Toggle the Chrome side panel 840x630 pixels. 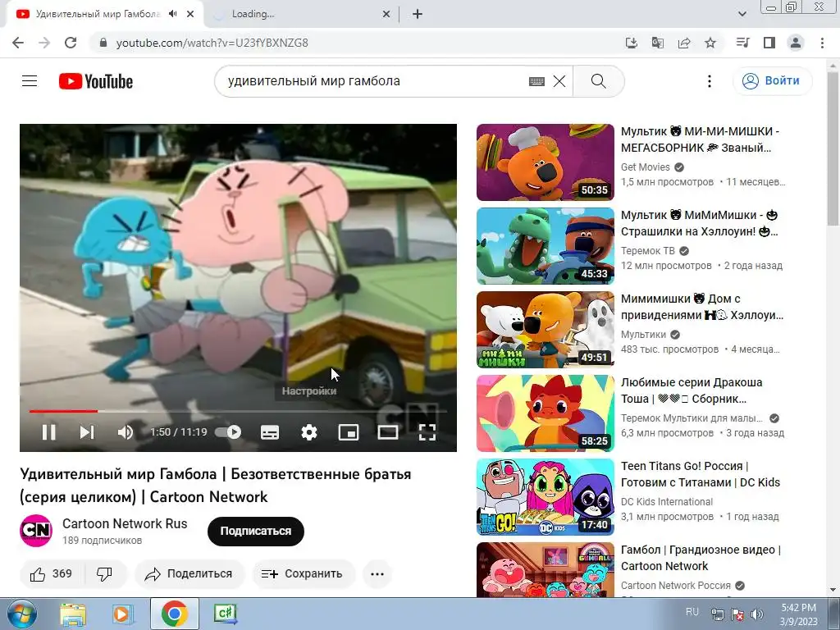tap(769, 43)
